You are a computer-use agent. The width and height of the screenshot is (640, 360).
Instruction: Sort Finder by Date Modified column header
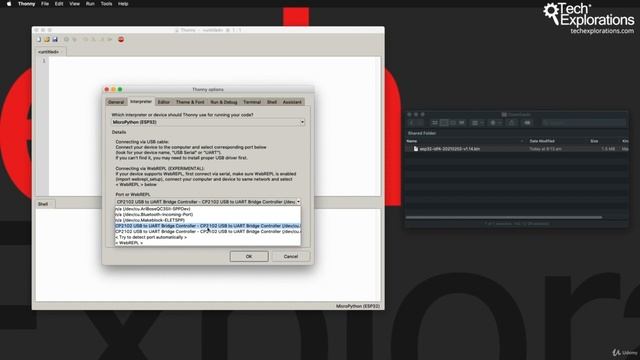coord(542,141)
